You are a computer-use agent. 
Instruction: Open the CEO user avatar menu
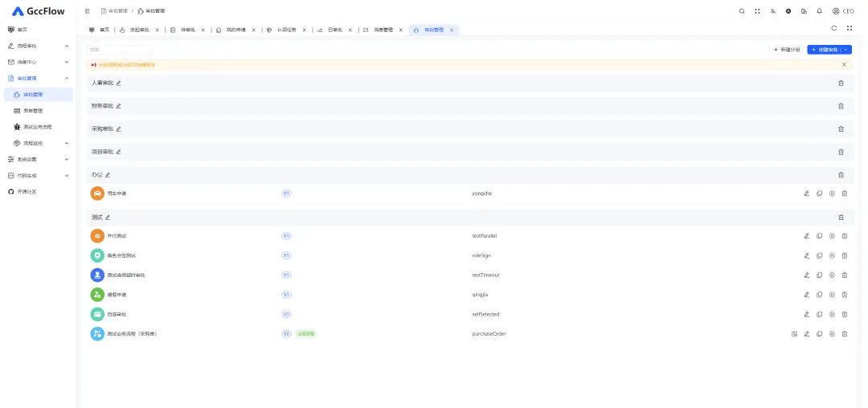tap(843, 11)
